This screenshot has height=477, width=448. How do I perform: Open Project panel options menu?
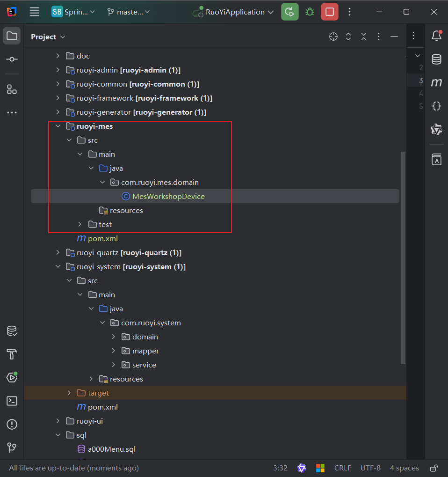tap(379, 37)
